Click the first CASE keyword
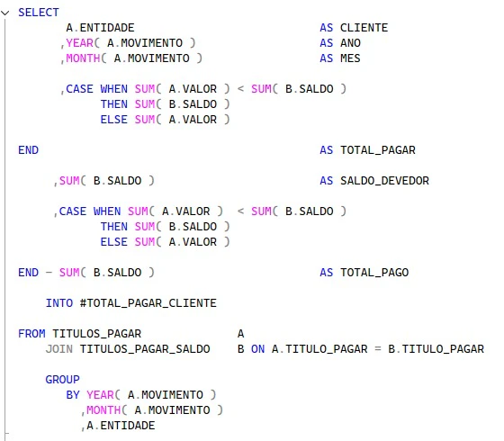504x441 pixels. (79, 89)
